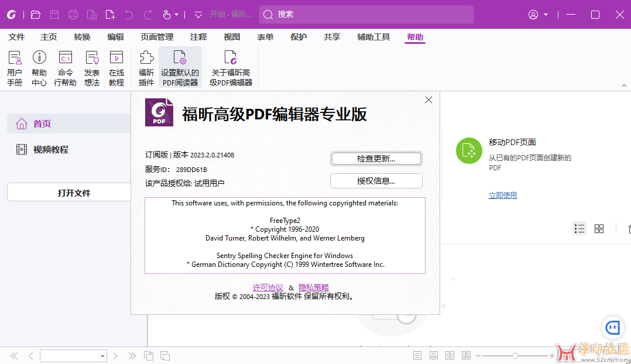
Task: Click the next view icon in status bar
Action: pos(165,356)
